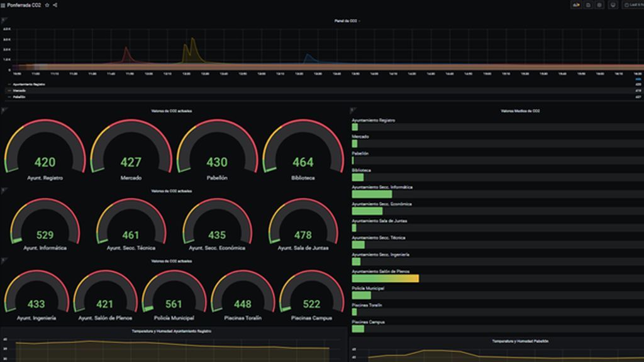Open the time range picker
Screen dimensions: 644x362
(633, 5)
